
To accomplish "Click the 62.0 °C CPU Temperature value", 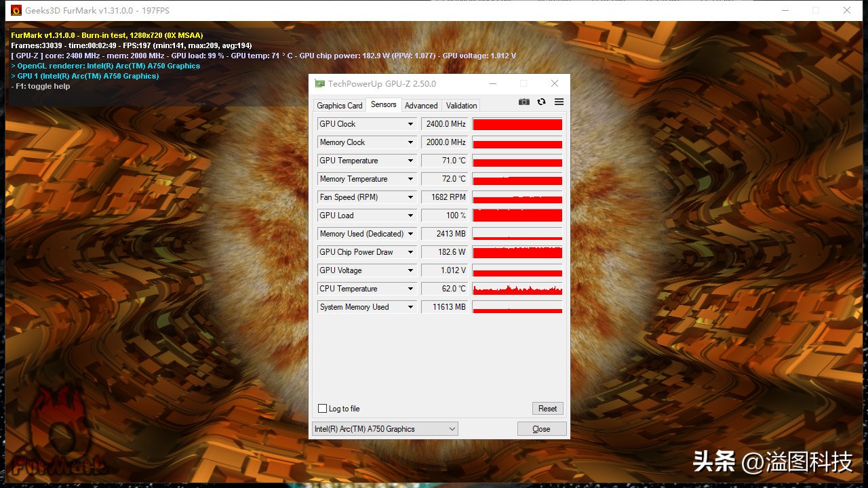I will click(x=445, y=289).
